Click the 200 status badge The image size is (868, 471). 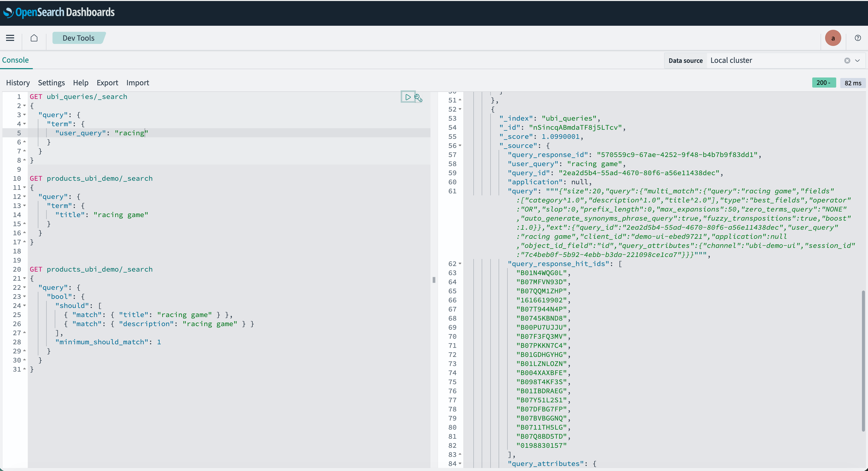coord(824,83)
